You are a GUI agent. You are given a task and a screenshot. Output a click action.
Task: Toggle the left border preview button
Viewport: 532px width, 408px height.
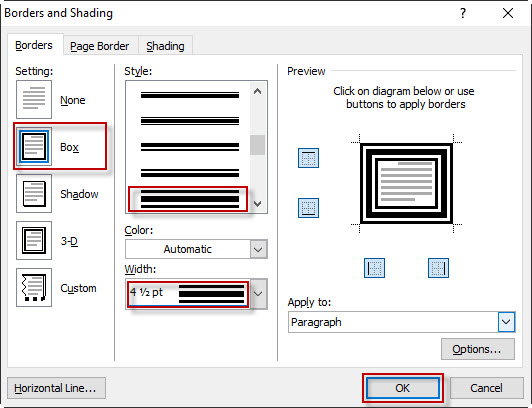pyautogui.click(x=374, y=268)
